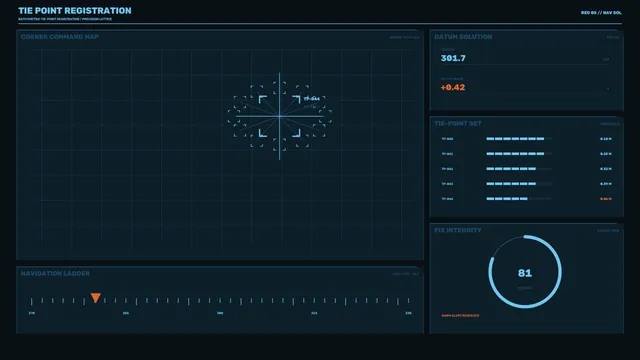Click the orange +0.42 residual value

(453, 87)
